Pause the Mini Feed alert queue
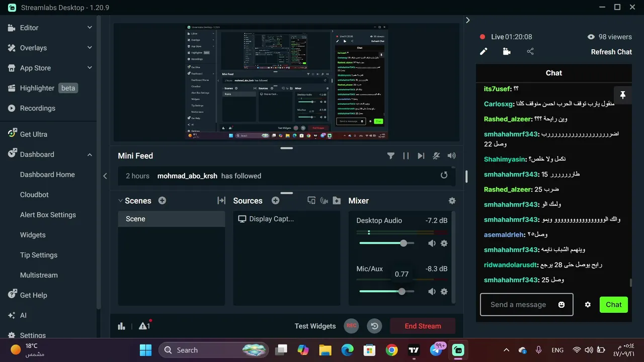Viewport: 644px width, 362px height. click(x=406, y=156)
